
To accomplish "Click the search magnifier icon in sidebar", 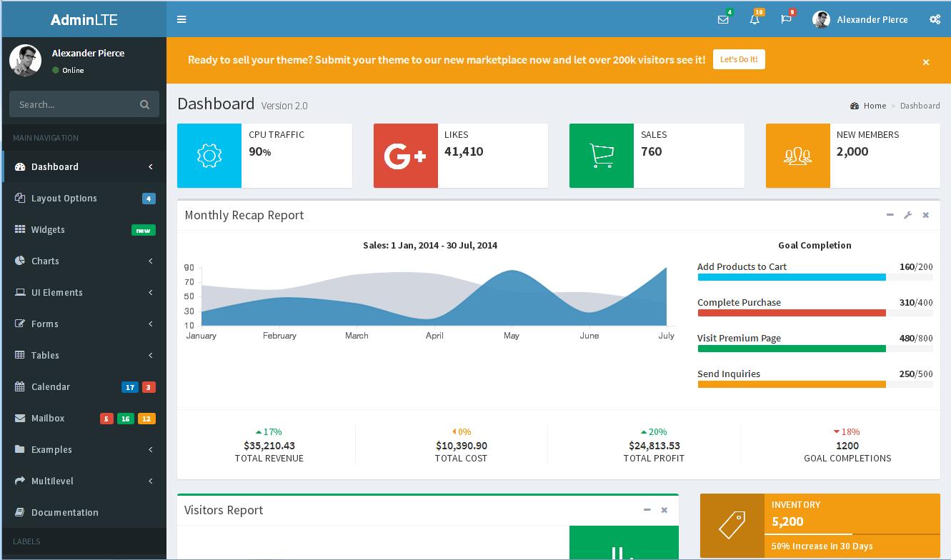I will [144, 104].
